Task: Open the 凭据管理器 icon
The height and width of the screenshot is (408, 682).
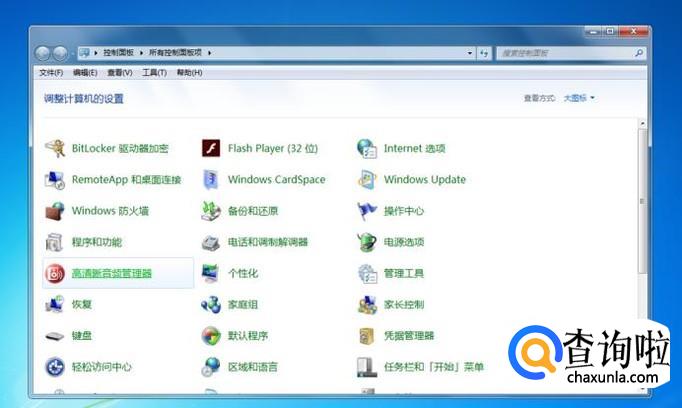Action: click(x=367, y=336)
